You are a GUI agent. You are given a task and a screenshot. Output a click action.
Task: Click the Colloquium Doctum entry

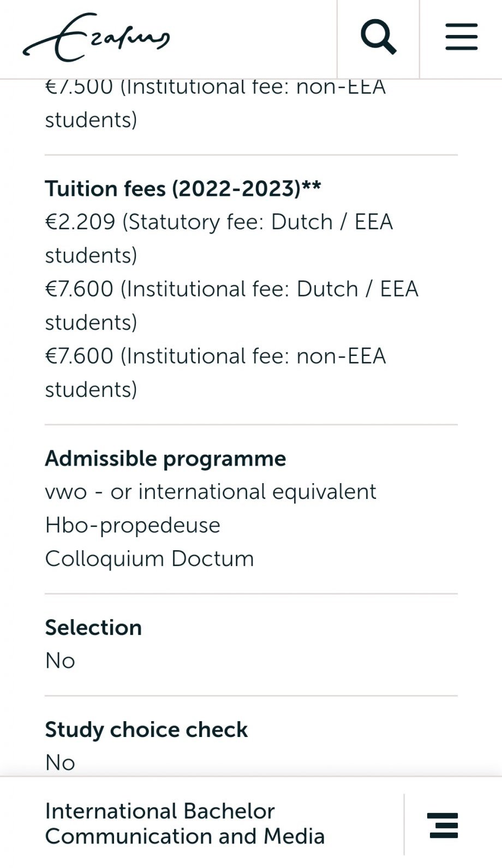pyautogui.click(x=150, y=559)
